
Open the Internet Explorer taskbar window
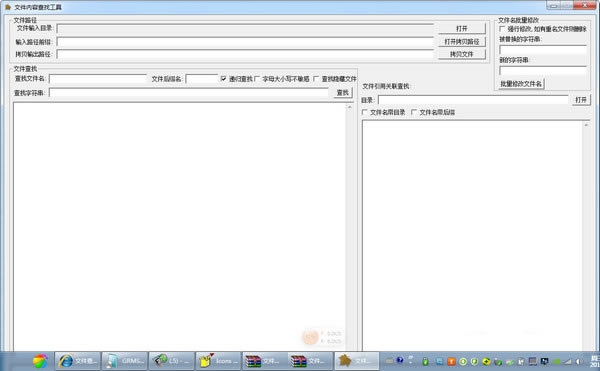tap(78, 361)
